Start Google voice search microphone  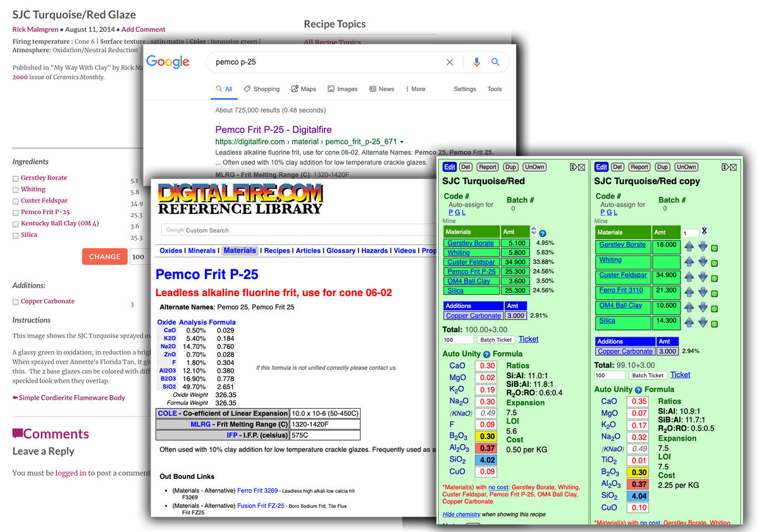tap(476, 62)
